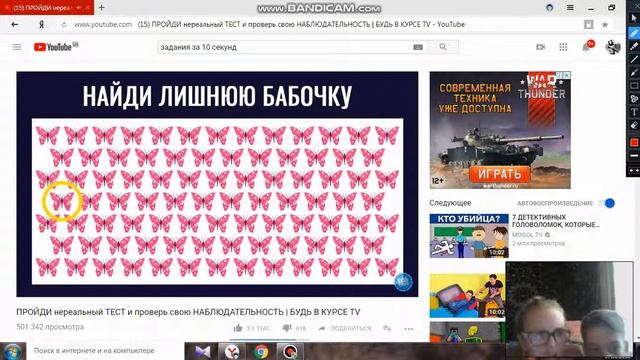Open the browser settings hamburger menu
This screenshot has width=640, height=360.
pos(570,7)
